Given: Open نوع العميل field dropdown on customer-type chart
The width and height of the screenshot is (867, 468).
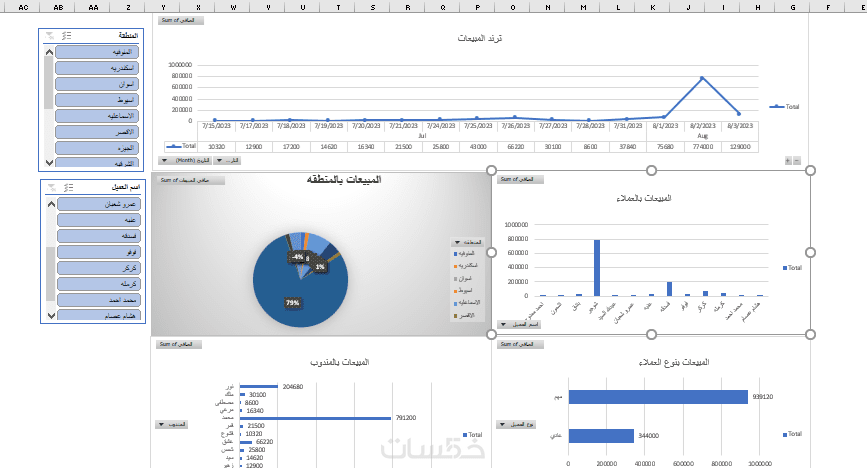Looking at the screenshot, I should (x=516, y=424).
